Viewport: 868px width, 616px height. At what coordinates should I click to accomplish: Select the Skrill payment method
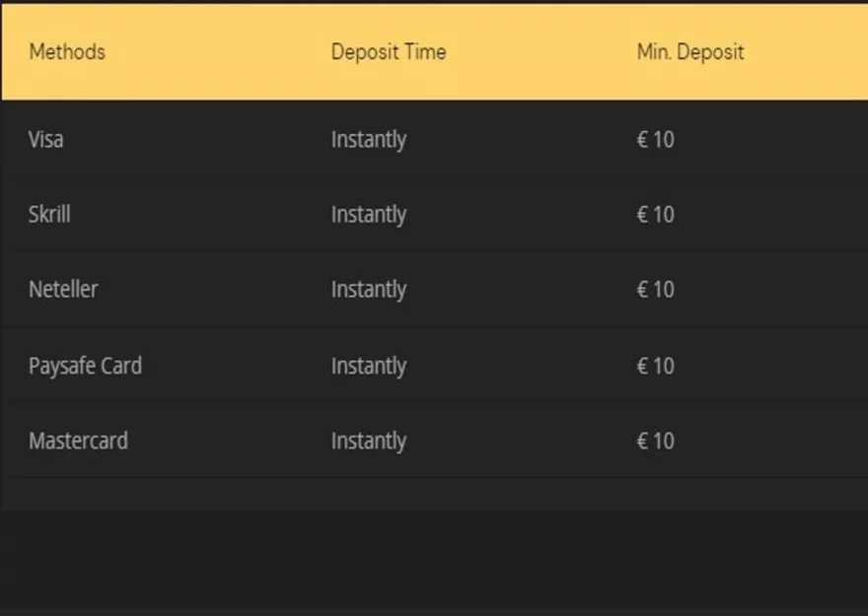click(x=49, y=214)
